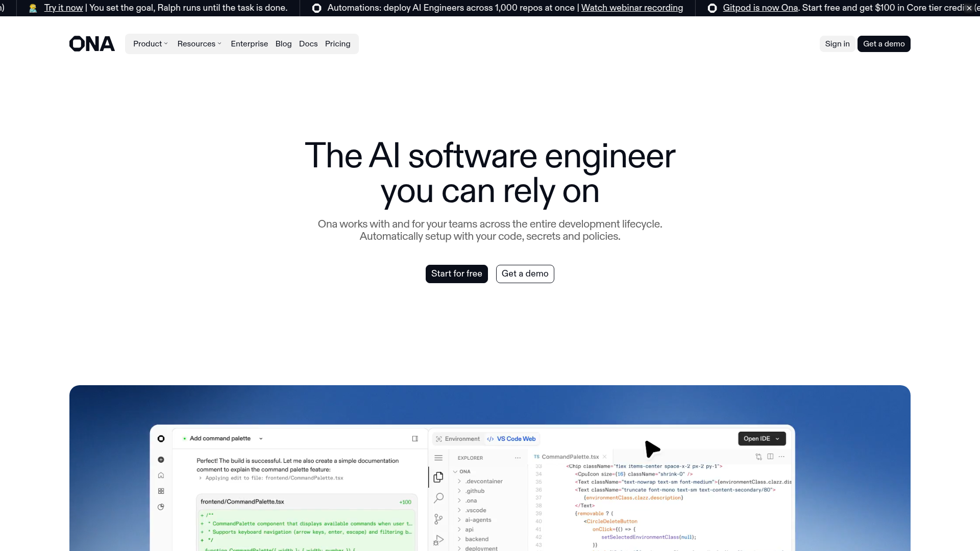Open the Resources menu in the navbar
The width and height of the screenshot is (980, 551).
pos(199,44)
